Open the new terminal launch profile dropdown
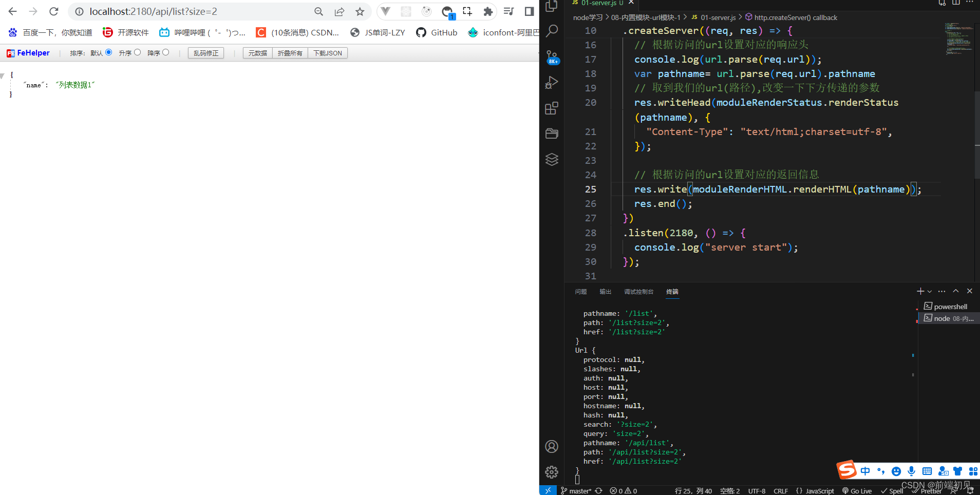This screenshot has height=495, width=980. [x=930, y=291]
